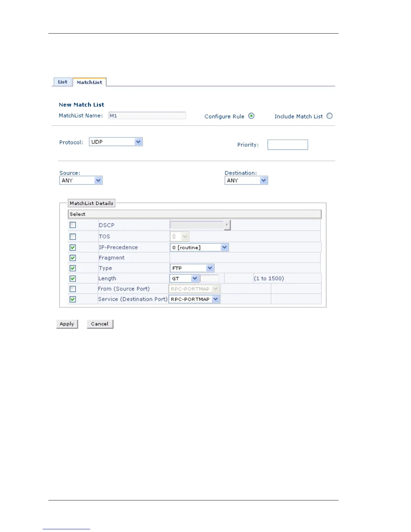The height and width of the screenshot is (532, 411).
Task: Enable the TOS checkbox
Action: click(73, 236)
